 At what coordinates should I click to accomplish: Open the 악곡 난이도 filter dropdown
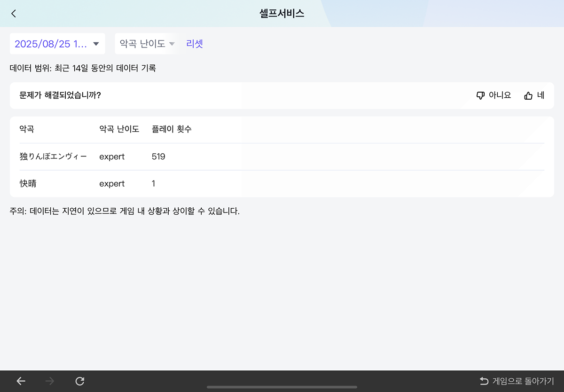click(147, 44)
